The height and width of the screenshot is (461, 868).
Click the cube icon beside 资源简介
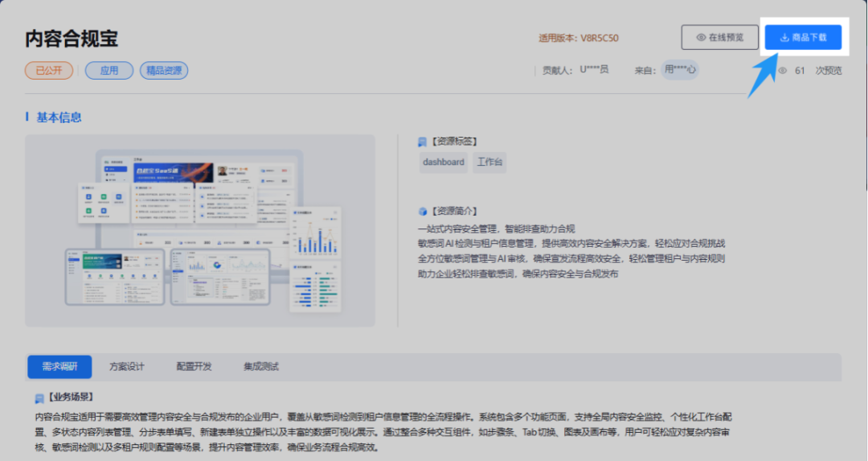(x=423, y=211)
